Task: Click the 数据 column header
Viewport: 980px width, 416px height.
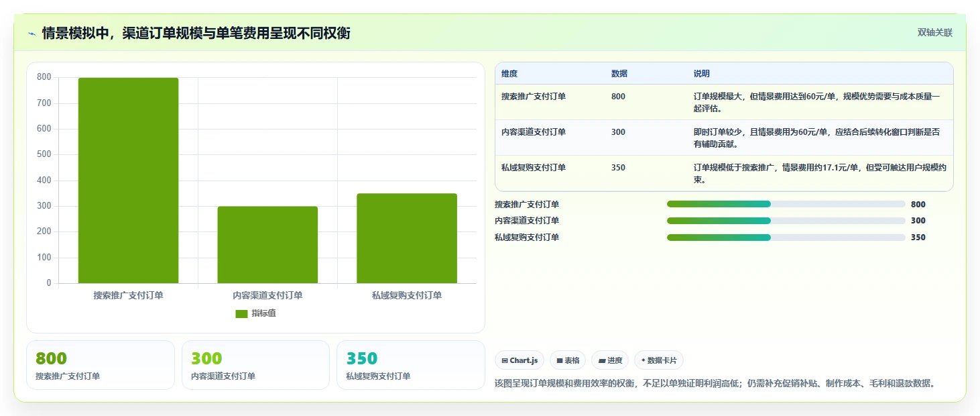Action: [619, 74]
